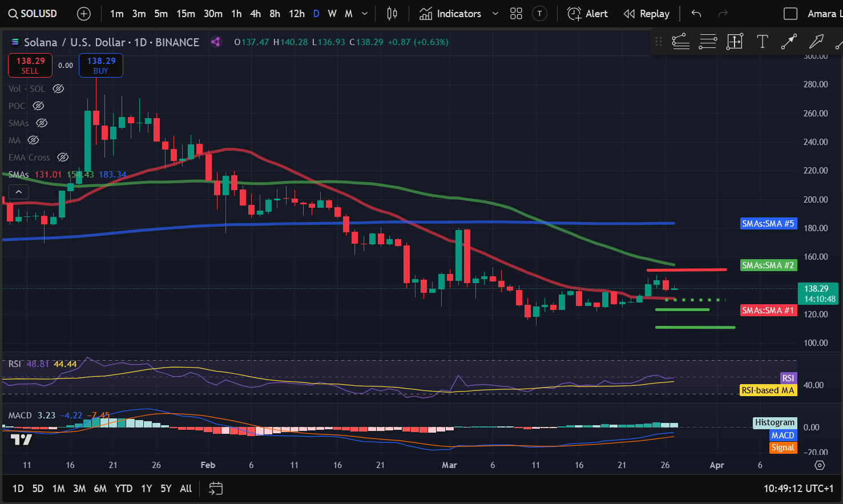843x504 pixels.
Task: Open the Indicators dialog
Action: click(450, 14)
